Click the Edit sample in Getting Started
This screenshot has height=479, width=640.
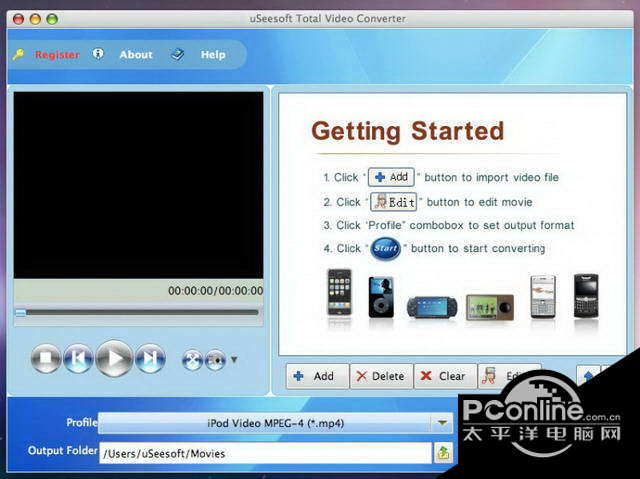coord(393,202)
